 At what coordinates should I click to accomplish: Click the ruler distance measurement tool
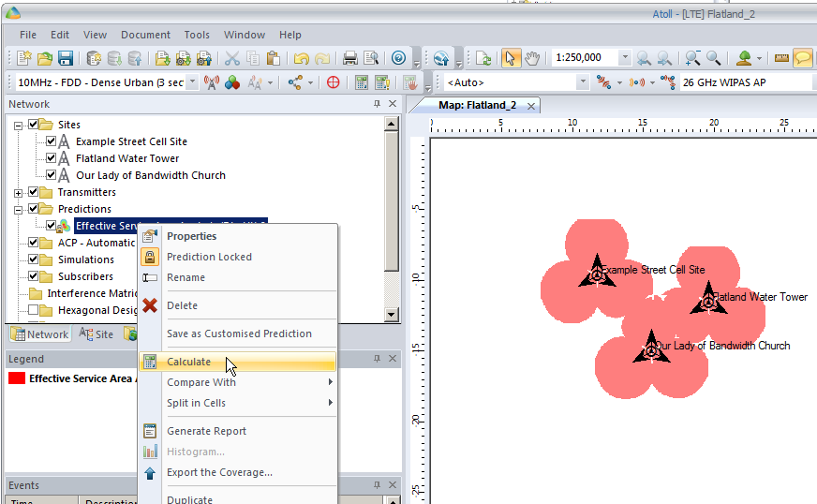(x=781, y=58)
